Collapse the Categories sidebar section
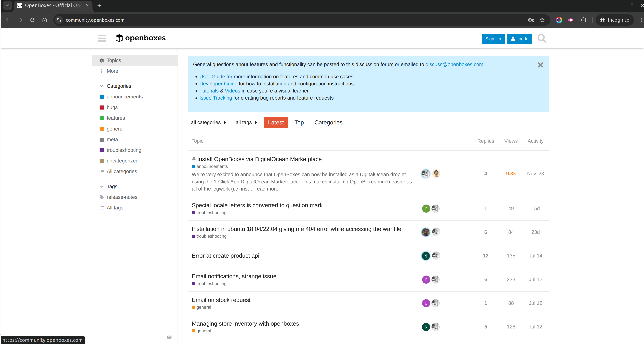644x344 pixels. point(101,86)
